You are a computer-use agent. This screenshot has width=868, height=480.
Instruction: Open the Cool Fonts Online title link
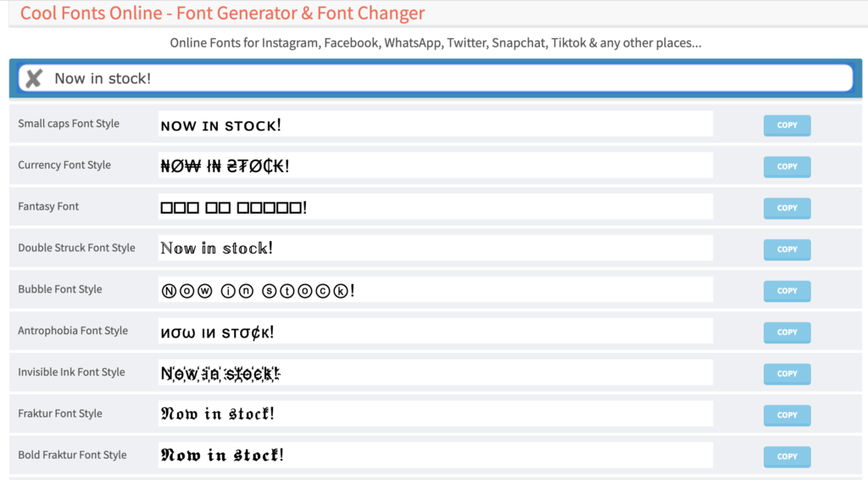point(222,14)
